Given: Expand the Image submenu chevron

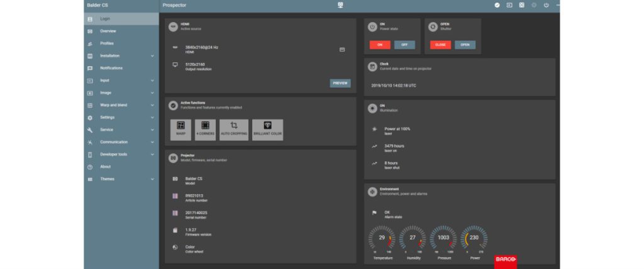Looking at the screenshot, I should point(152,93).
